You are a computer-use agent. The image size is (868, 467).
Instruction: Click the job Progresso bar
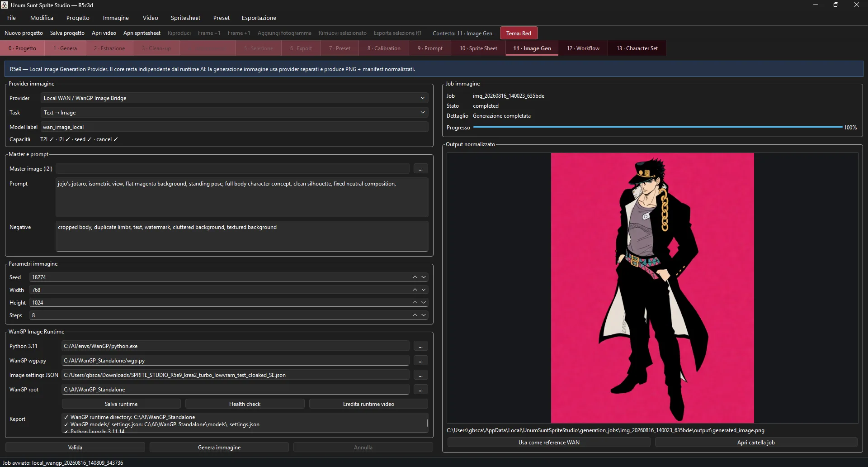pyautogui.click(x=658, y=128)
